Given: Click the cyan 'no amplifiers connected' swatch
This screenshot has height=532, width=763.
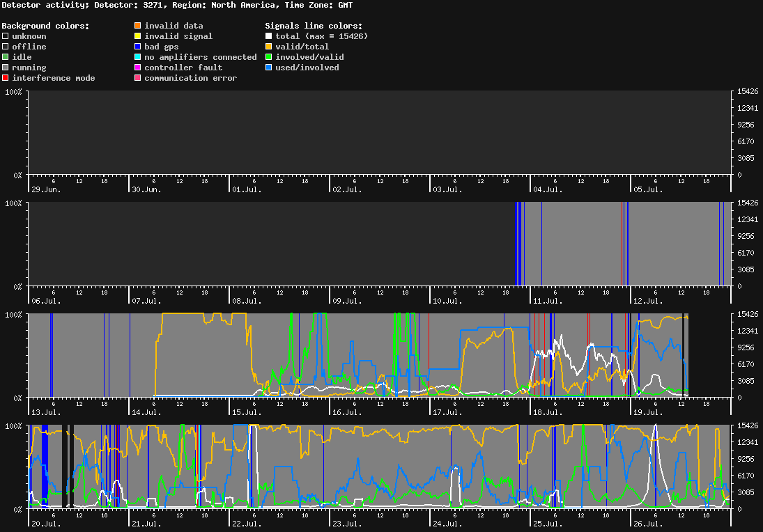Looking at the screenshot, I should point(138,57).
